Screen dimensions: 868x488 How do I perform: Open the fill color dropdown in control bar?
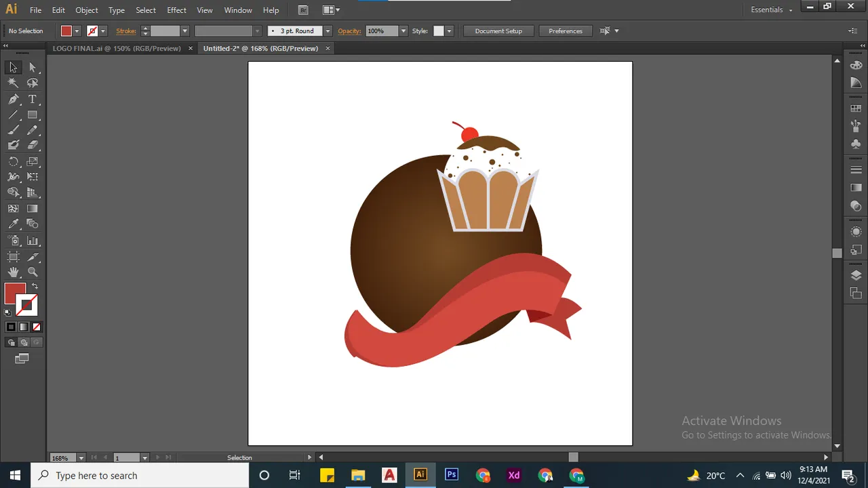77,31
